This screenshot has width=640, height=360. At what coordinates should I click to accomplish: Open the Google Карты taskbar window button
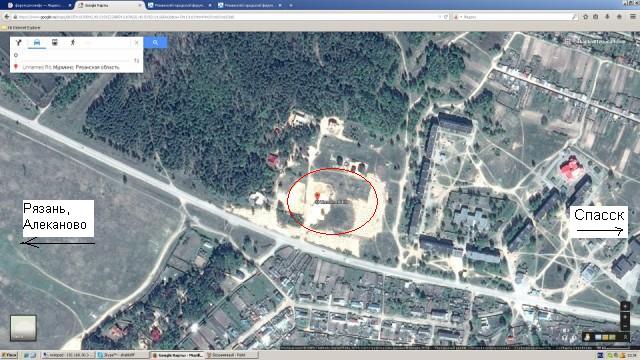coord(177,355)
